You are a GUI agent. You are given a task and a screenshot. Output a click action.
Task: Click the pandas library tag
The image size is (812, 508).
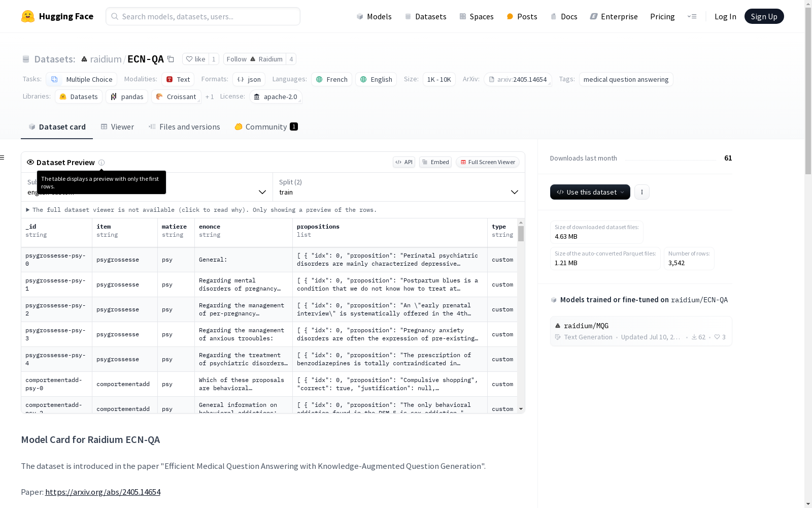[127, 97]
